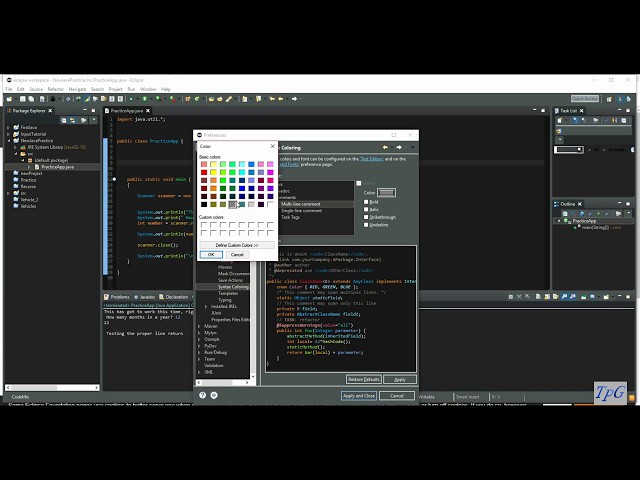Click Open Perspective icon beside Quick Access
This screenshot has height=480, width=640.
point(609,99)
